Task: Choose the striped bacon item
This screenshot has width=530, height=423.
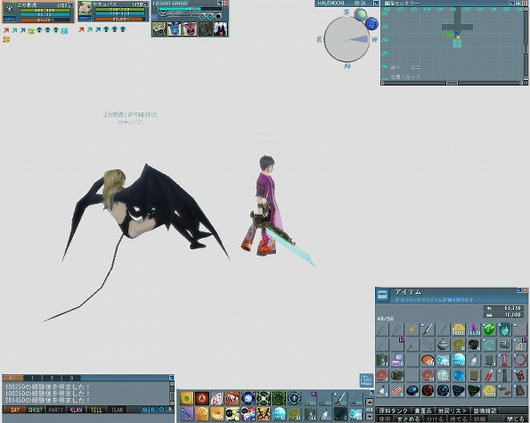Action: coord(397,391)
